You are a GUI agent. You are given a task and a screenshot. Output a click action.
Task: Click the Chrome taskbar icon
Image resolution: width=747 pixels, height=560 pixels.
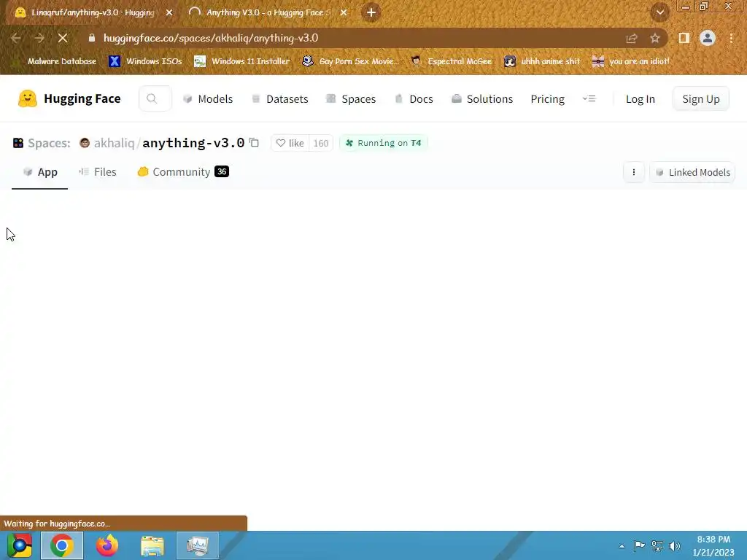click(62, 545)
